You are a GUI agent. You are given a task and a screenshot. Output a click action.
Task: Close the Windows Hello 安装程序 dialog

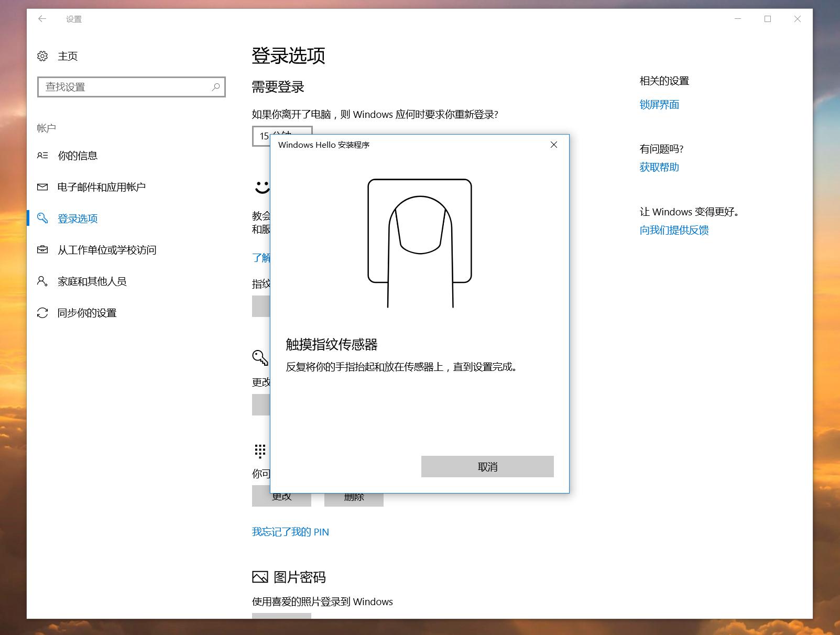553,145
